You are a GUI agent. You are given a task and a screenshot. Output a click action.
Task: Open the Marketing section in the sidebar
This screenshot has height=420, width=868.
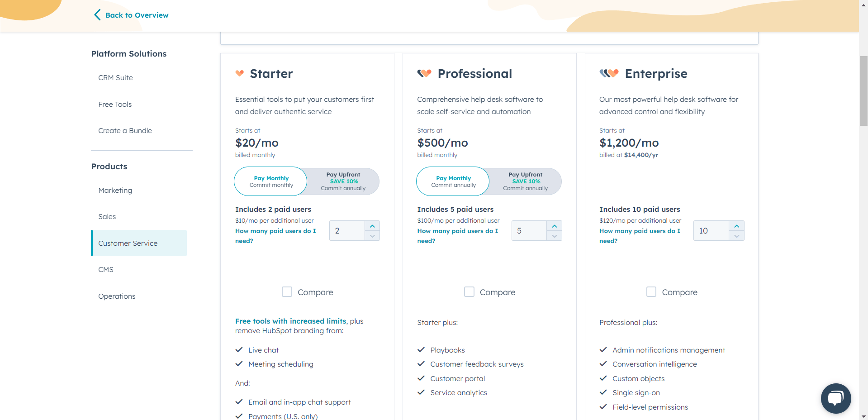point(115,190)
